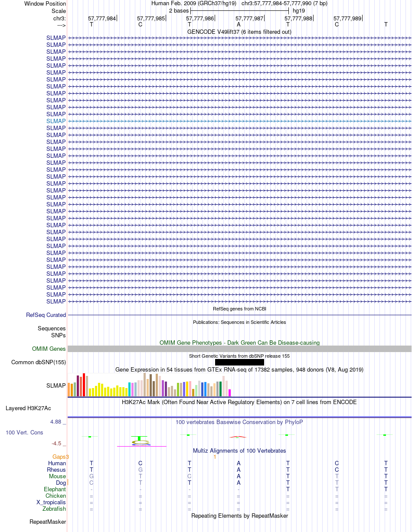This screenshot has width=412, height=532.
Task: Click the 57,777,988 position tick label
Action: (298, 19)
